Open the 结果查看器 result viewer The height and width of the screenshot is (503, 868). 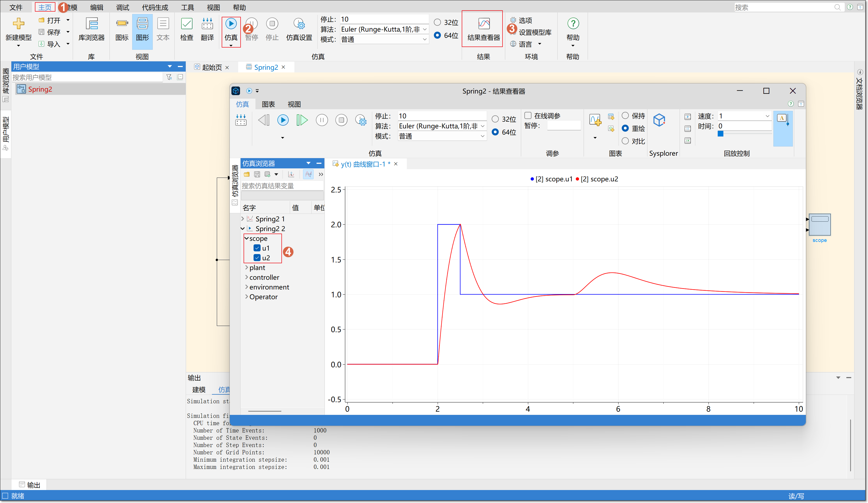click(483, 30)
